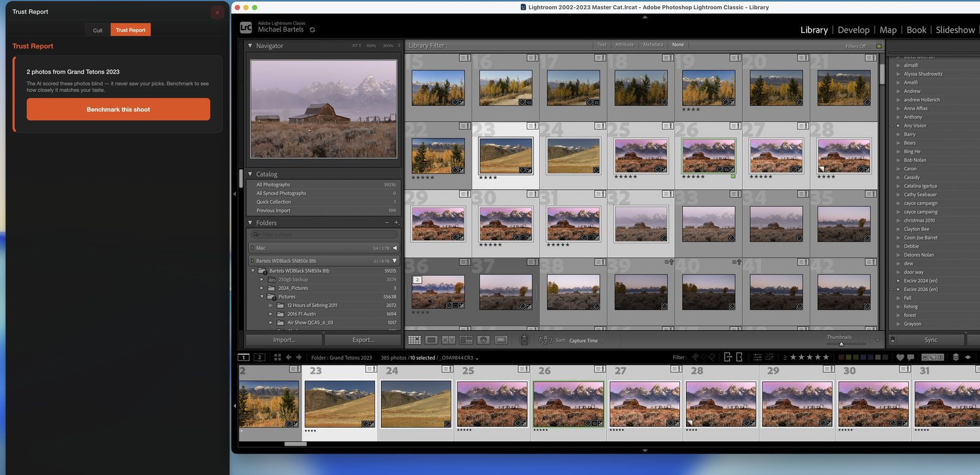The image size is (980, 475).
Task: Remove a folder with the minus icon
Action: point(386,222)
